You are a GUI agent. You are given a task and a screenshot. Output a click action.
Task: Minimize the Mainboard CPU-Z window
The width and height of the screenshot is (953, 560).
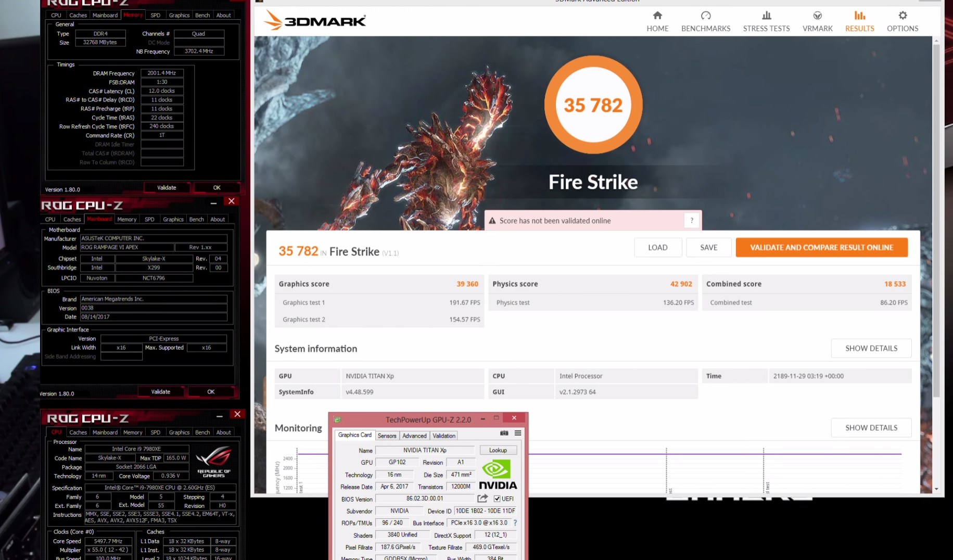(213, 203)
